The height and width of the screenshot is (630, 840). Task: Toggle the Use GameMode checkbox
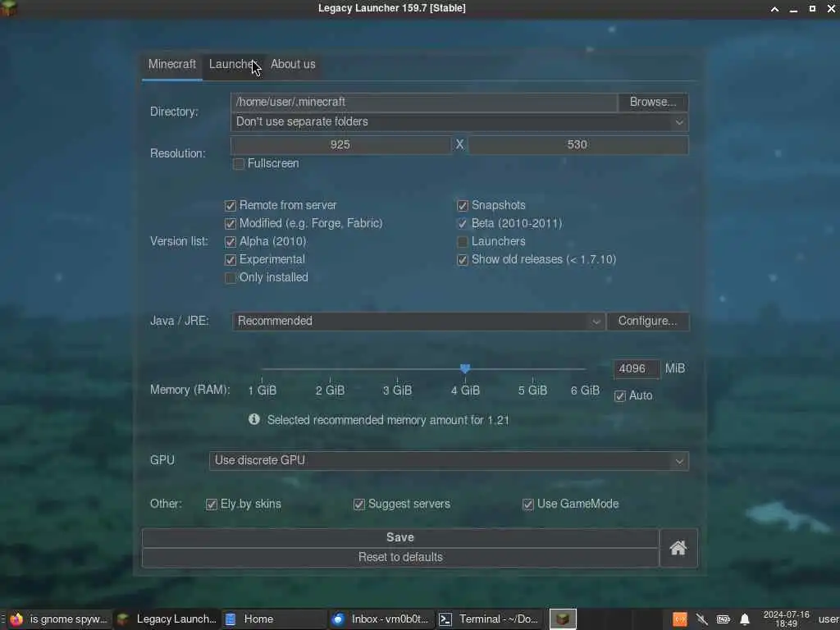[528, 504]
